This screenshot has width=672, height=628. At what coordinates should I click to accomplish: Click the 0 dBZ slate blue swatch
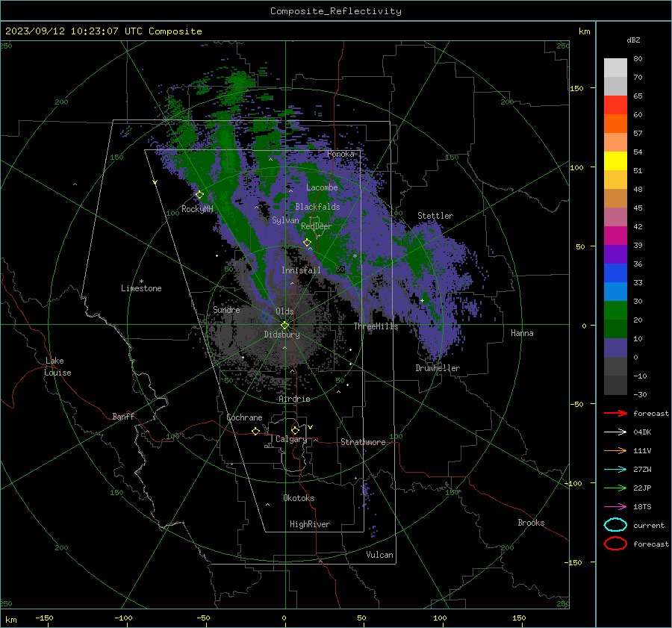615,348
